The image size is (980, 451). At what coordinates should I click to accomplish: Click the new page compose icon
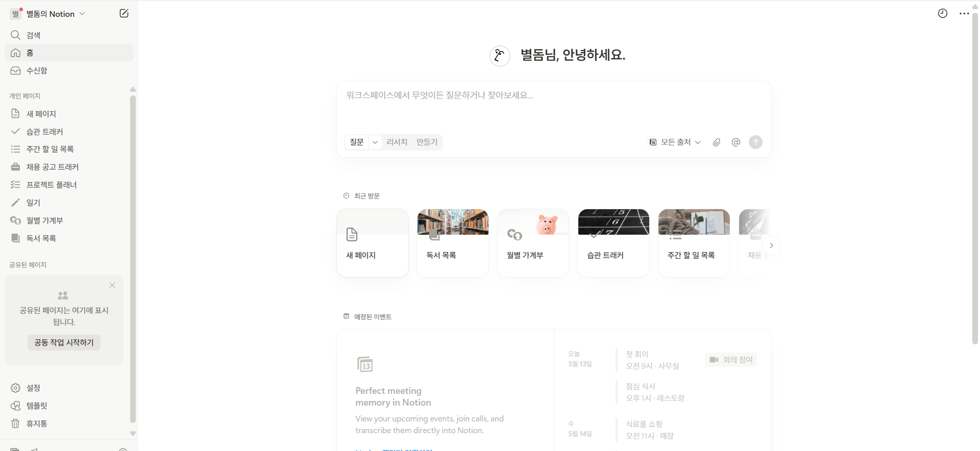(124, 13)
